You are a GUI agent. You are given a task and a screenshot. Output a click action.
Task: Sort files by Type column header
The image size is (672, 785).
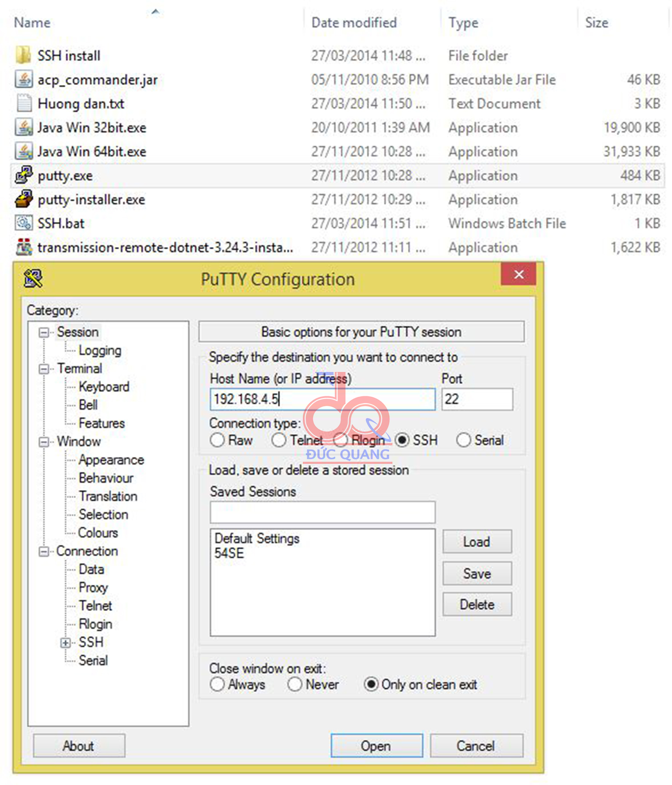point(463,22)
